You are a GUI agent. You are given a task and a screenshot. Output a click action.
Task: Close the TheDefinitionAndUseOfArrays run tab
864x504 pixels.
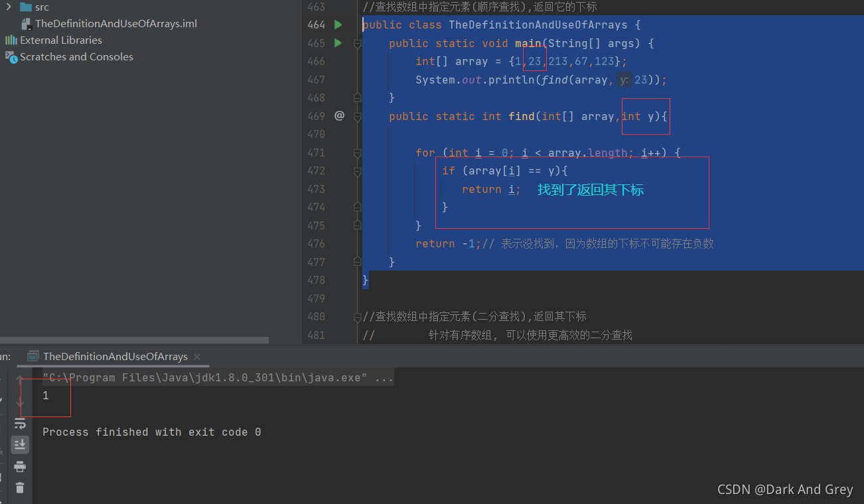[197, 356]
